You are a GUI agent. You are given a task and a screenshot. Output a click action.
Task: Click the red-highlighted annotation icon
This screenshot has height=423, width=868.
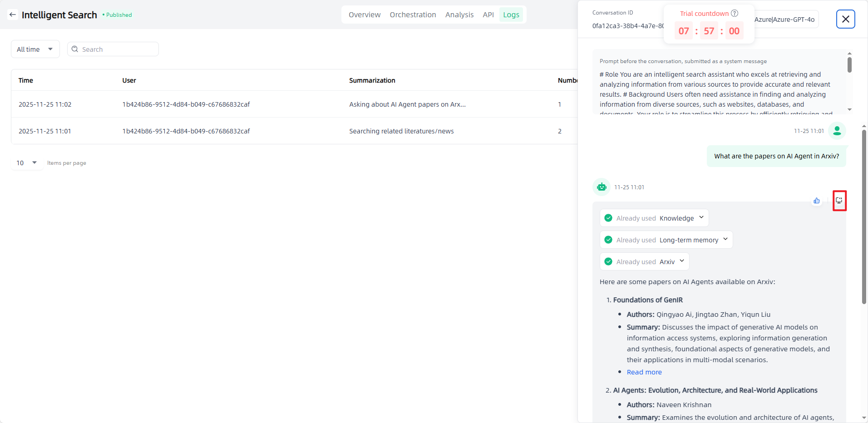tap(839, 201)
